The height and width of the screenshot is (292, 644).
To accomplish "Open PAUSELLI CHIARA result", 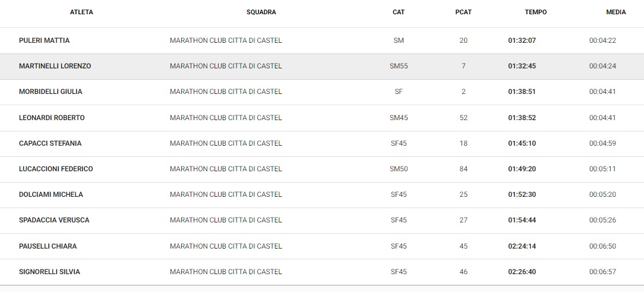I will 48,246.
